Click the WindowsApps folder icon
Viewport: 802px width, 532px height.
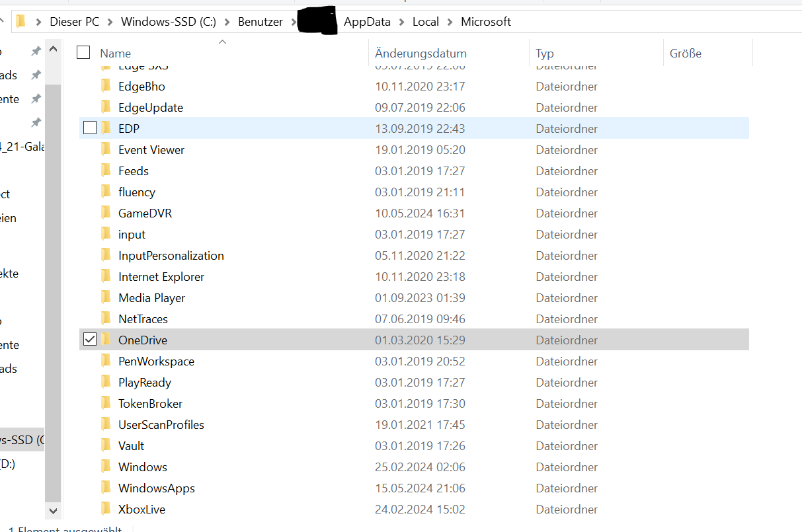click(x=106, y=488)
